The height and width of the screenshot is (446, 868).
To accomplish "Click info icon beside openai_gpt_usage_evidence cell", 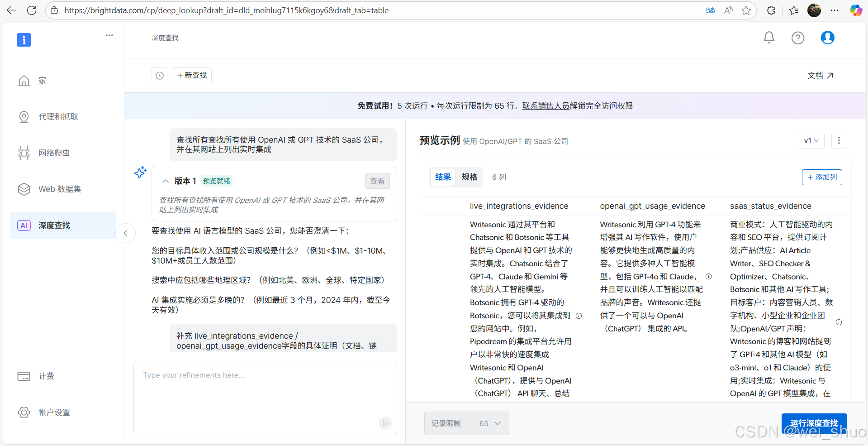I will pyautogui.click(x=709, y=276).
